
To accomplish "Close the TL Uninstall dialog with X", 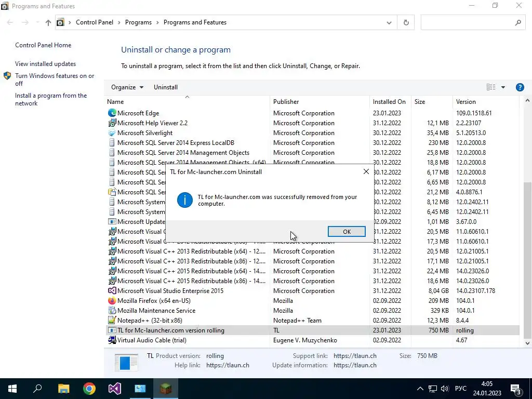I will pyautogui.click(x=366, y=171).
